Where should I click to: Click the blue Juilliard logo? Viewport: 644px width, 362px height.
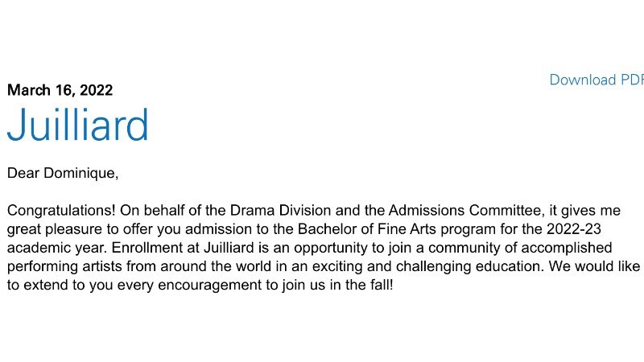77,125
